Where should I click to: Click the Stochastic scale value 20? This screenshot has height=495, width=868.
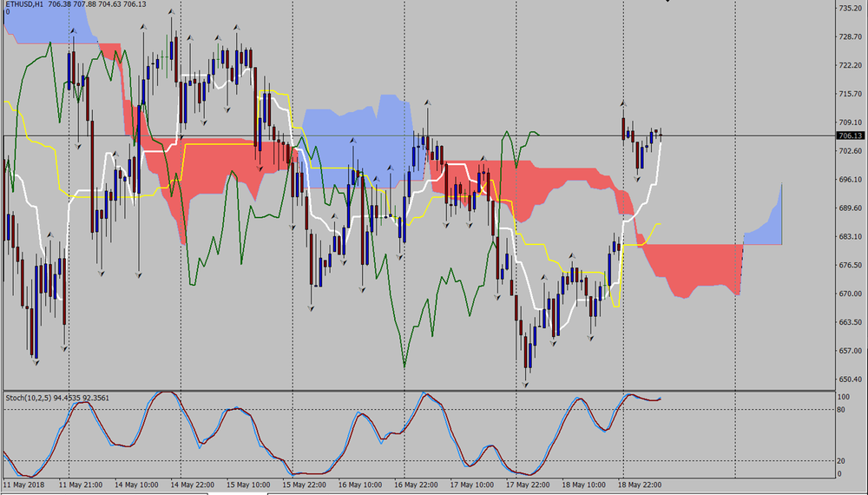pyautogui.click(x=841, y=460)
